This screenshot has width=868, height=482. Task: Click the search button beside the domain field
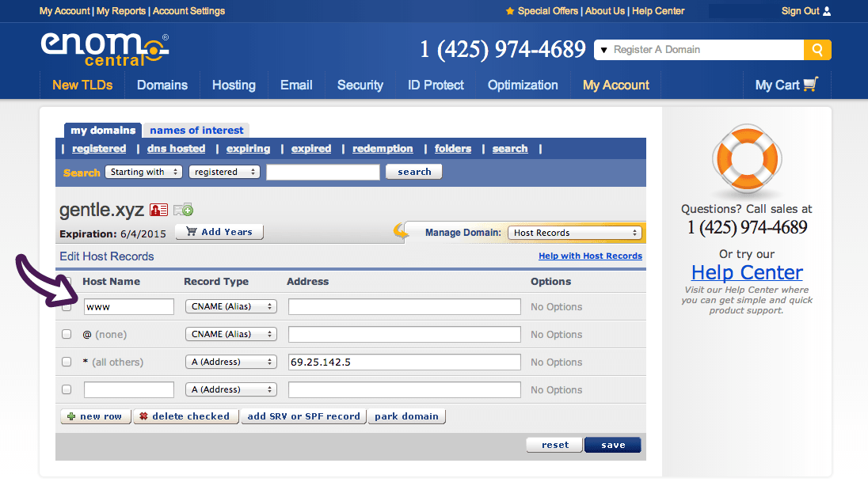[x=414, y=172]
